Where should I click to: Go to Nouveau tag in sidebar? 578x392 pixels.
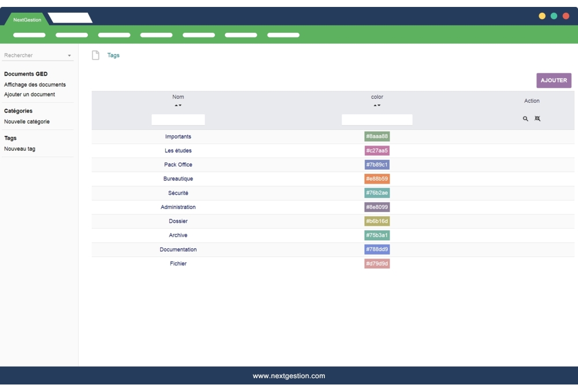pyautogui.click(x=20, y=149)
